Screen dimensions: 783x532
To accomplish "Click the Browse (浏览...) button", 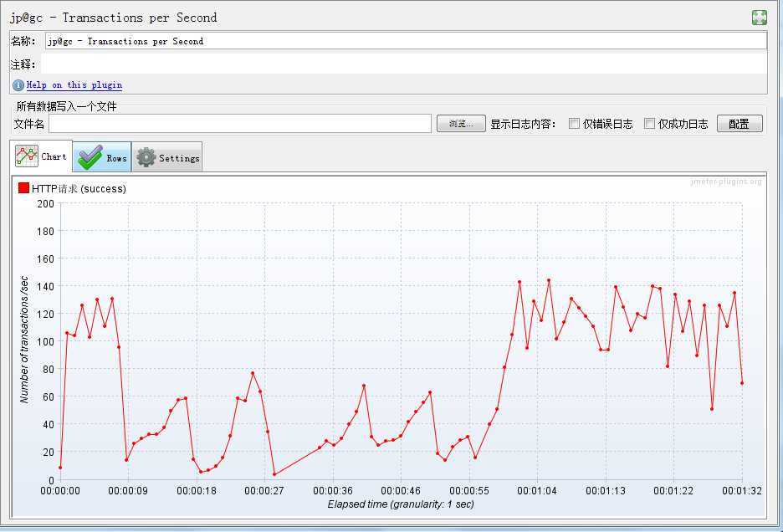I will tap(461, 124).
